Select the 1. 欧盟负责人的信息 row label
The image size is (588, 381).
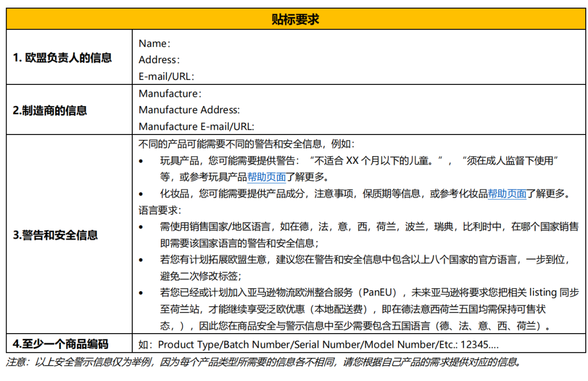tap(62, 57)
